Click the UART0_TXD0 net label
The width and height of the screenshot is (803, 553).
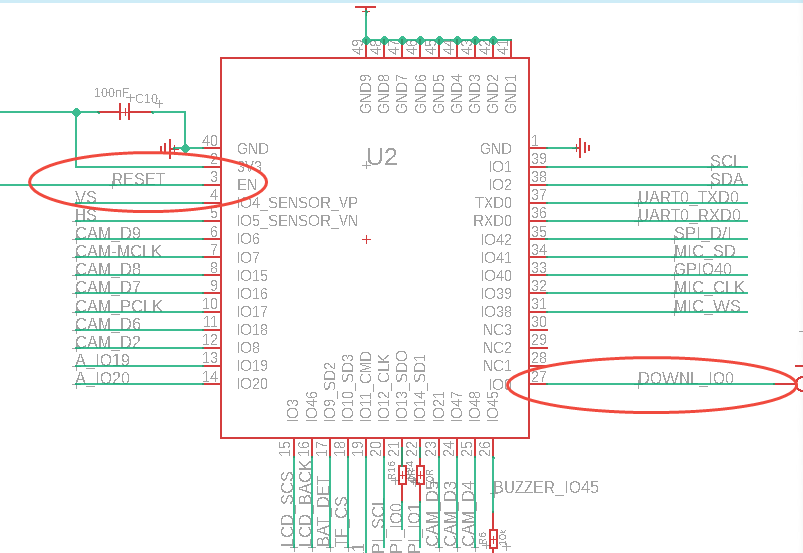688,197
